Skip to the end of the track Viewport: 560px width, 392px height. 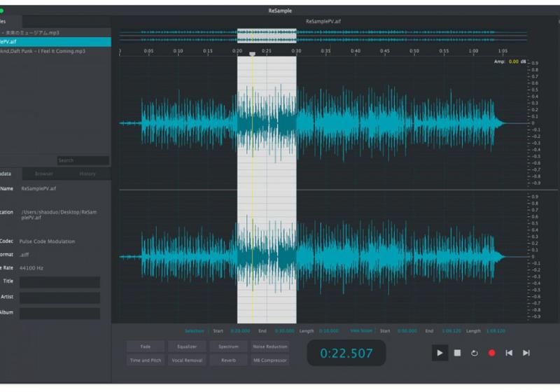(526, 353)
